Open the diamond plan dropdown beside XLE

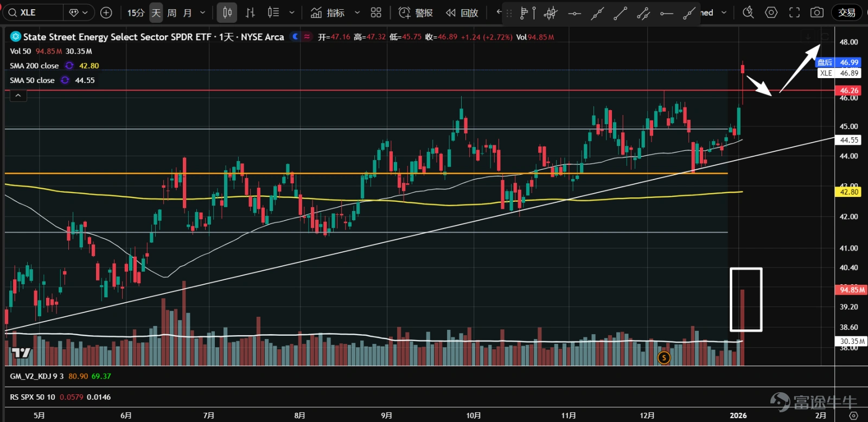(79, 12)
